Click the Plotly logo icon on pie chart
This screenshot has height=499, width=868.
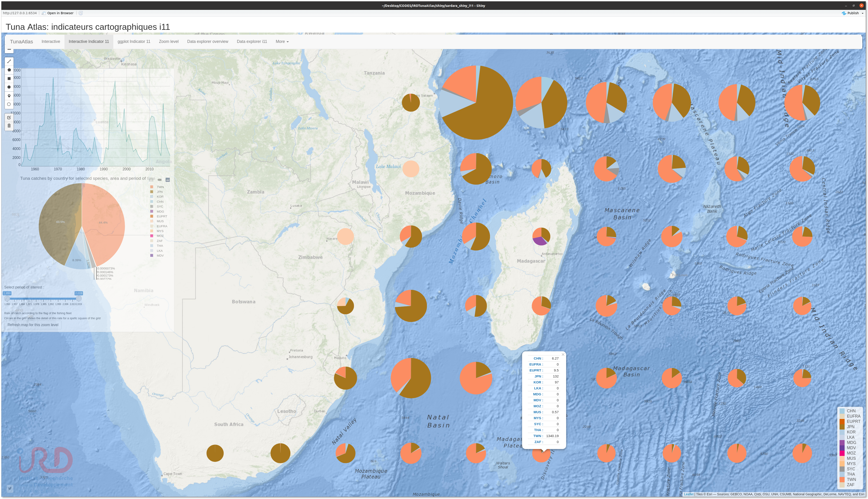tap(168, 180)
